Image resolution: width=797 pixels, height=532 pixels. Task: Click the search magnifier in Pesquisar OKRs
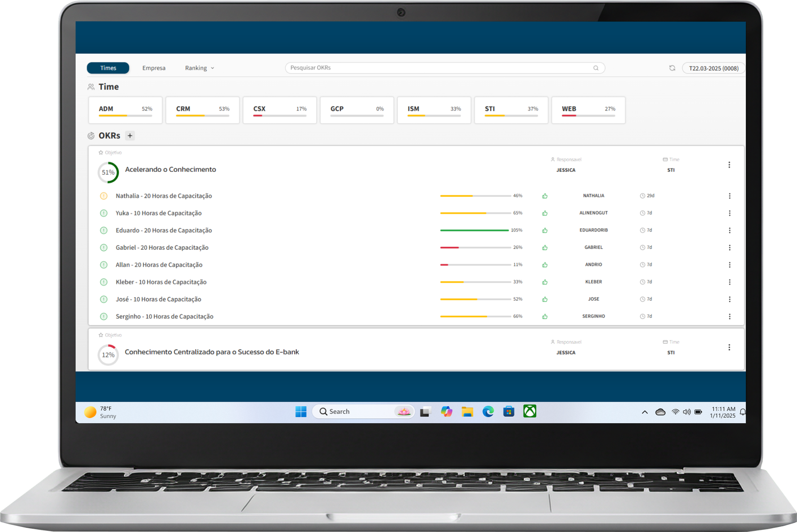click(596, 68)
